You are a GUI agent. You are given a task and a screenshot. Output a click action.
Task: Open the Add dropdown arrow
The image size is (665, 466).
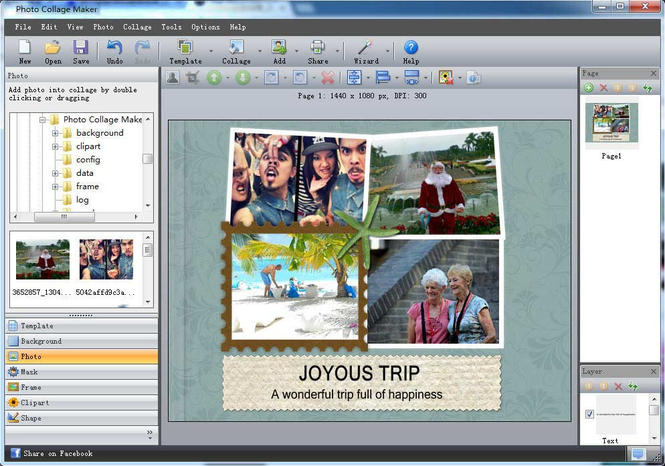[x=296, y=51]
